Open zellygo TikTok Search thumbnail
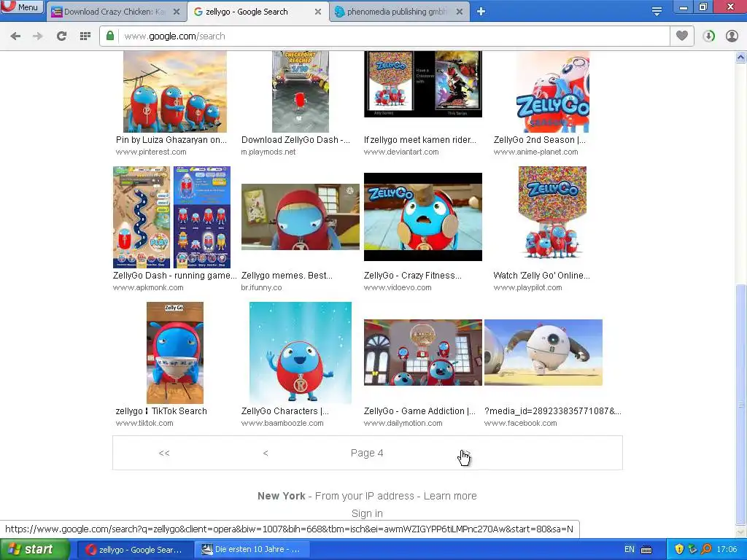 [175, 352]
